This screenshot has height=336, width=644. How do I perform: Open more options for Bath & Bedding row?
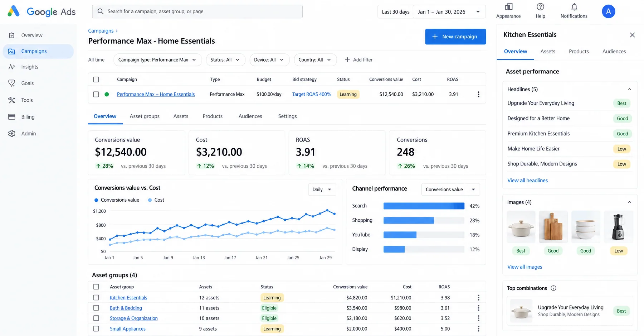point(478,308)
